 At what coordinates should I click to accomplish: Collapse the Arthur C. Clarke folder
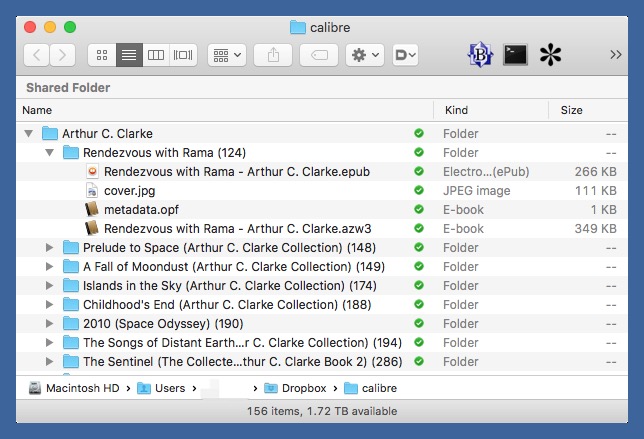[29, 133]
